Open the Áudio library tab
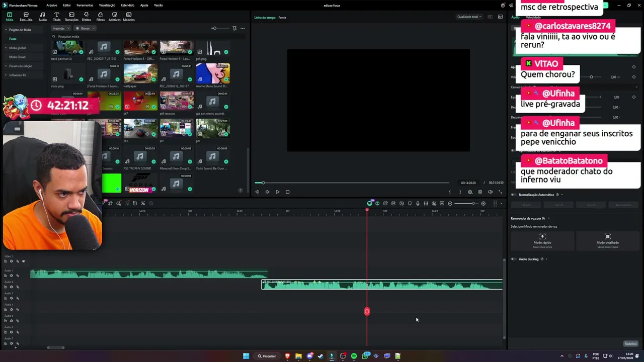 coord(43,17)
